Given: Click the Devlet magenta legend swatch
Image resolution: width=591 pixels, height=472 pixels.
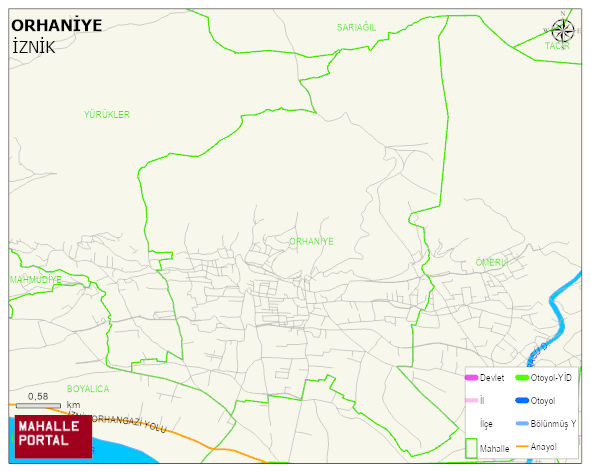Looking at the screenshot, I should (x=471, y=378).
